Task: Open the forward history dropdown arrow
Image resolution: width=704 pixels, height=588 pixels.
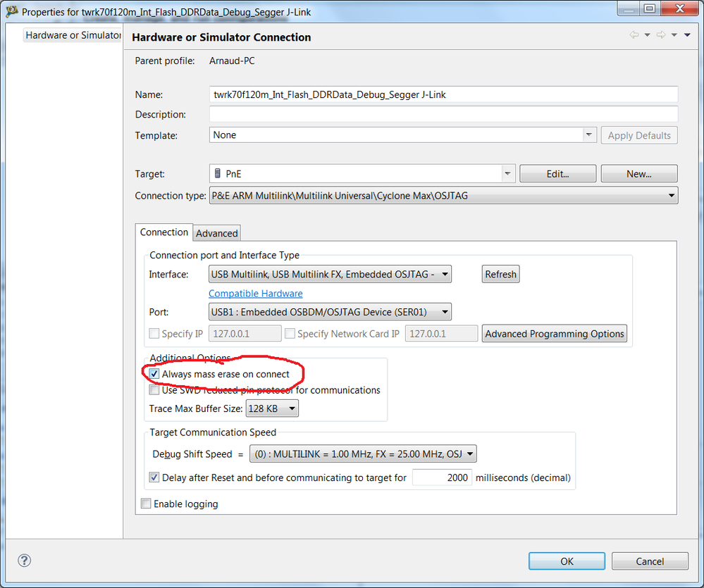Action: click(674, 35)
